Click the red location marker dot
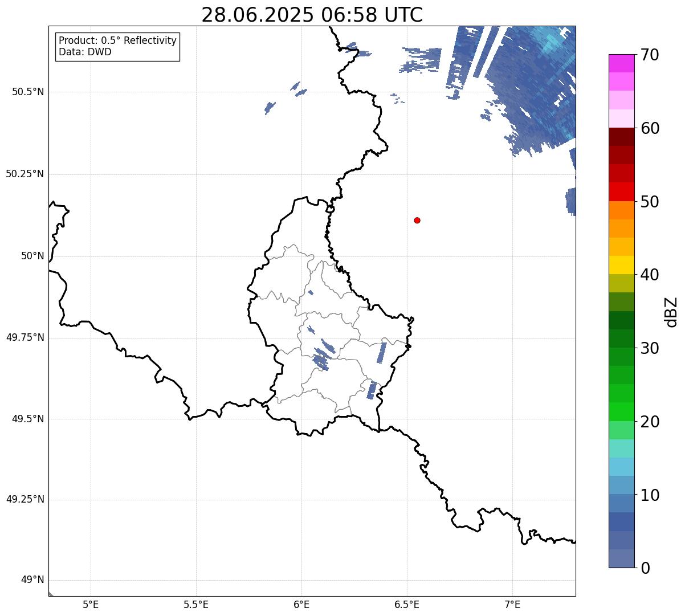The image size is (685, 616). pyautogui.click(x=417, y=220)
